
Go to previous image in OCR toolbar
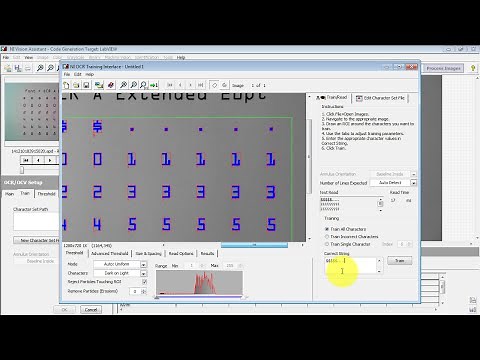click(x=180, y=85)
